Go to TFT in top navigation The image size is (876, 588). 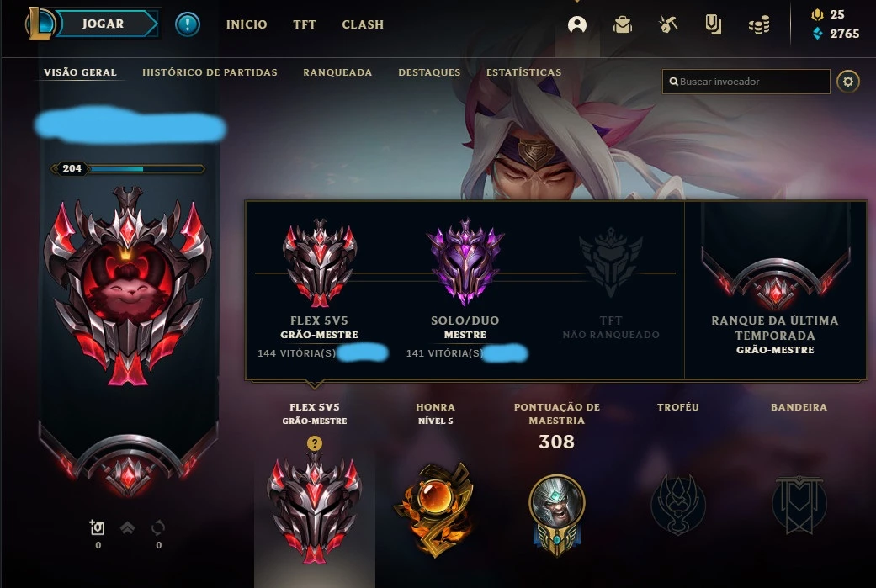(305, 24)
